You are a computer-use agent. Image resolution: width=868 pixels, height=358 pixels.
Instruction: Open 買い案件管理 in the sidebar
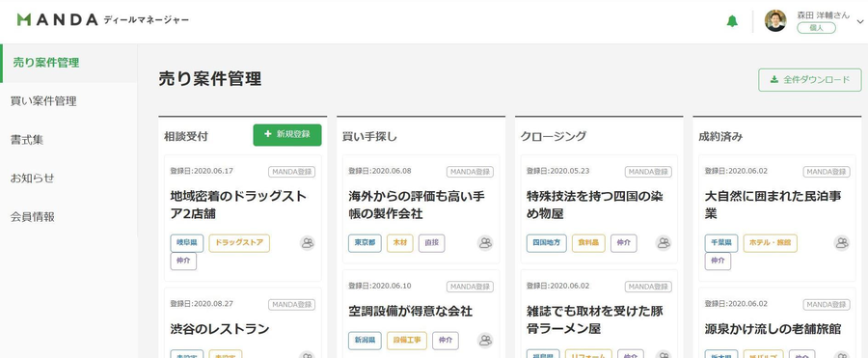[x=68, y=101]
